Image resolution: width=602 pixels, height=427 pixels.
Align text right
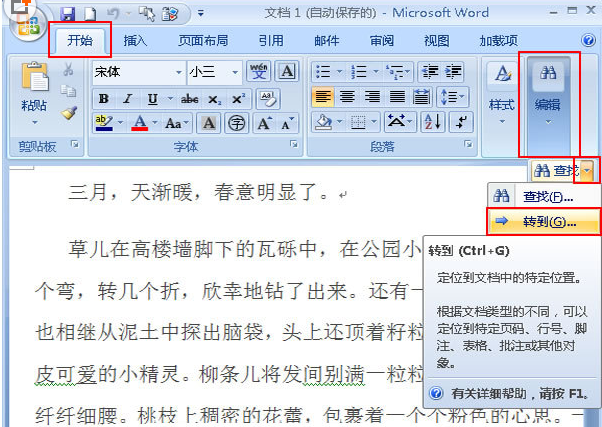click(x=372, y=97)
